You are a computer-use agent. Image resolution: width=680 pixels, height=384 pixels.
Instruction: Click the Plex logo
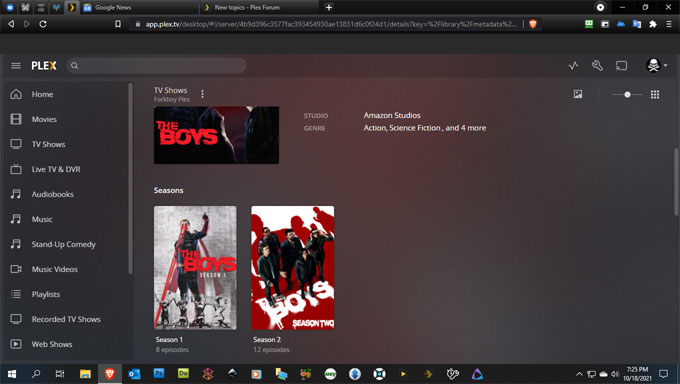click(44, 66)
